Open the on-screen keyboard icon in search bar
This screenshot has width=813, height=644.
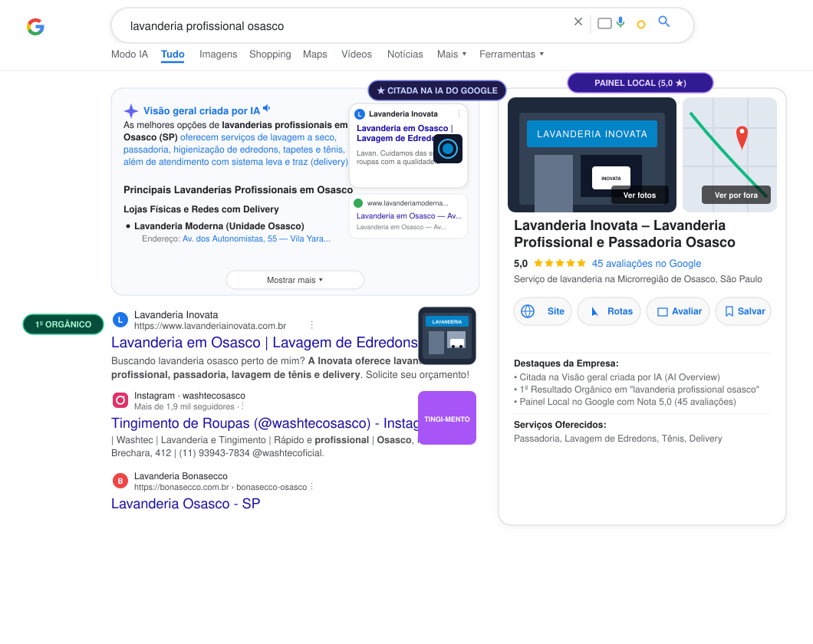(x=604, y=23)
